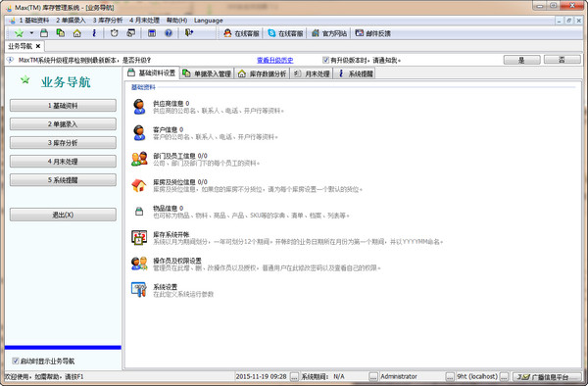Click the item info small icon
The image size is (588, 386).
tap(139, 212)
